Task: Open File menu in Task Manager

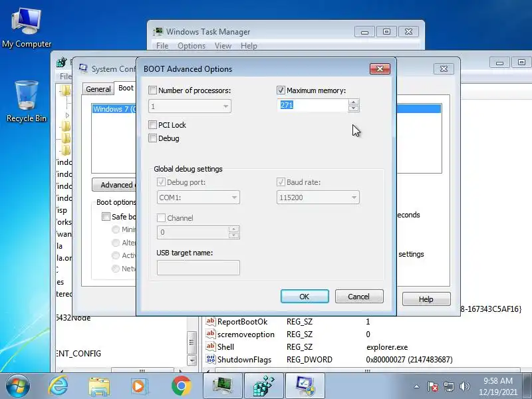Action: [x=162, y=45]
